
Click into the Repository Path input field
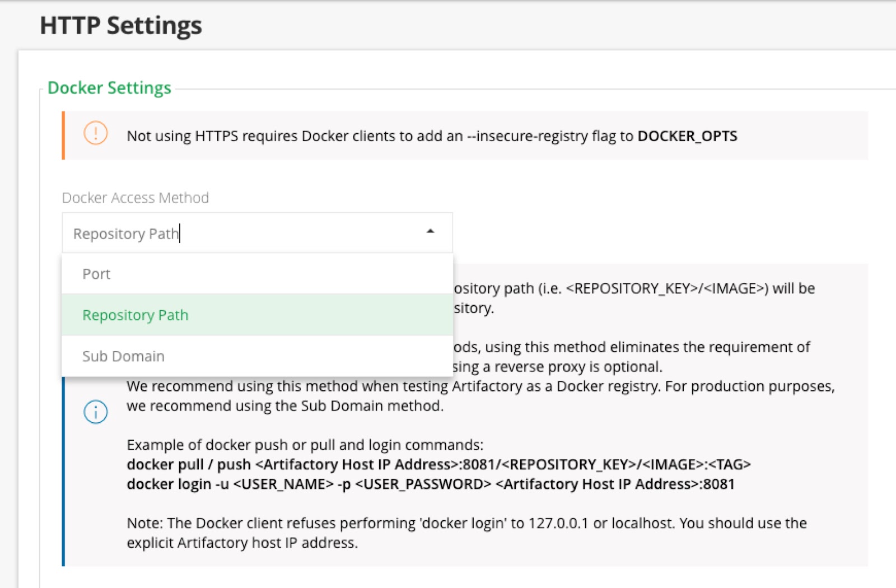click(x=241, y=233)
